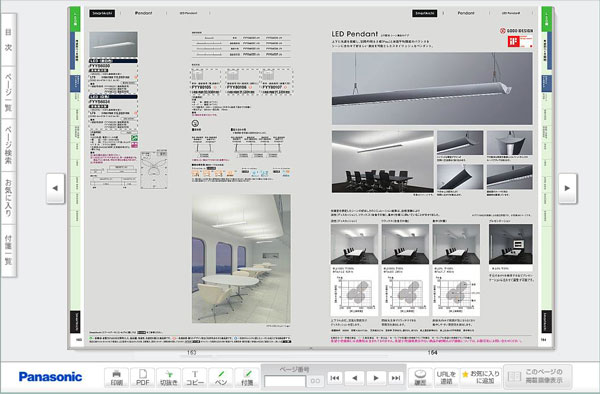
Task: Jump to the first page
Action: click(x=335, y=378)
